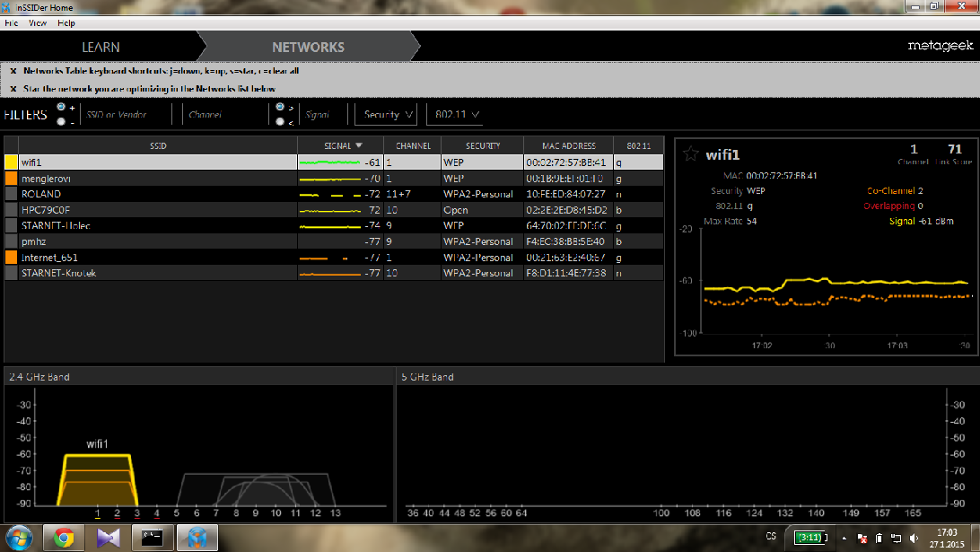This screenshot has width=980, height=552.
Task: Open the File menu
Action: pos(12,23)
